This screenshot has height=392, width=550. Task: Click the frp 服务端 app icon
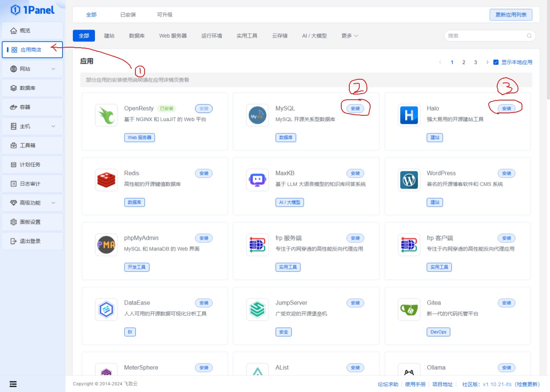(x=258, y=245)
